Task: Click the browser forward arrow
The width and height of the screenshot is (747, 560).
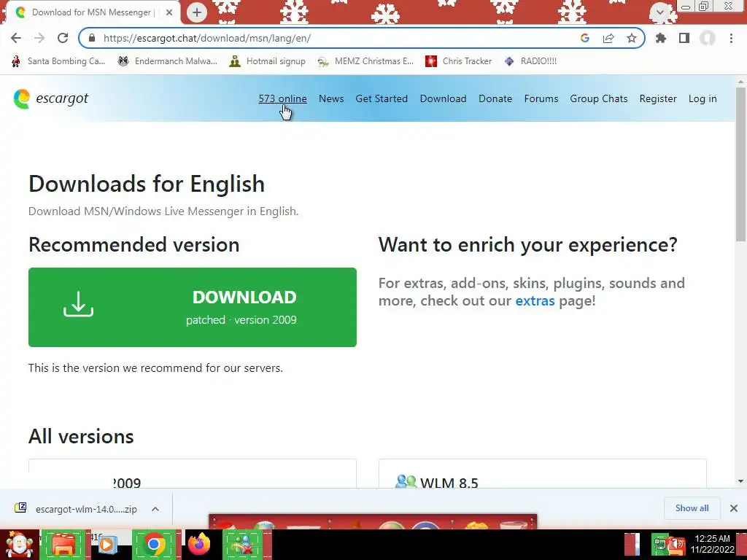Action: point(39,38)
